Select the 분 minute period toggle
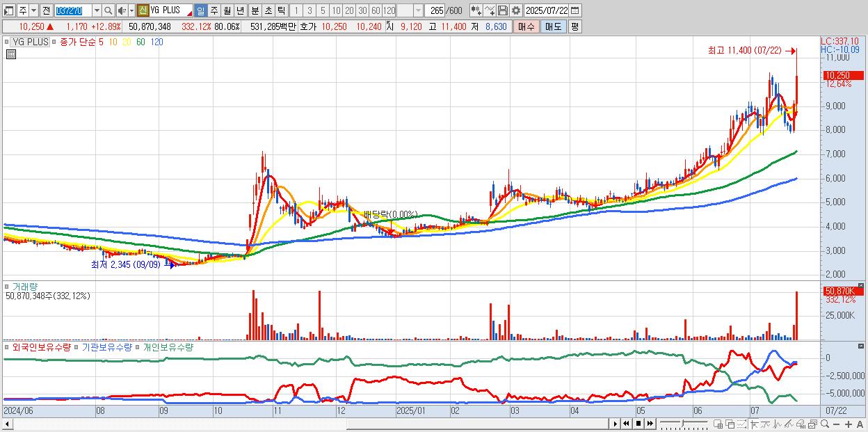The width and height of the screenshot is (868, 432). pyautogui.click(x=255, y=10)
